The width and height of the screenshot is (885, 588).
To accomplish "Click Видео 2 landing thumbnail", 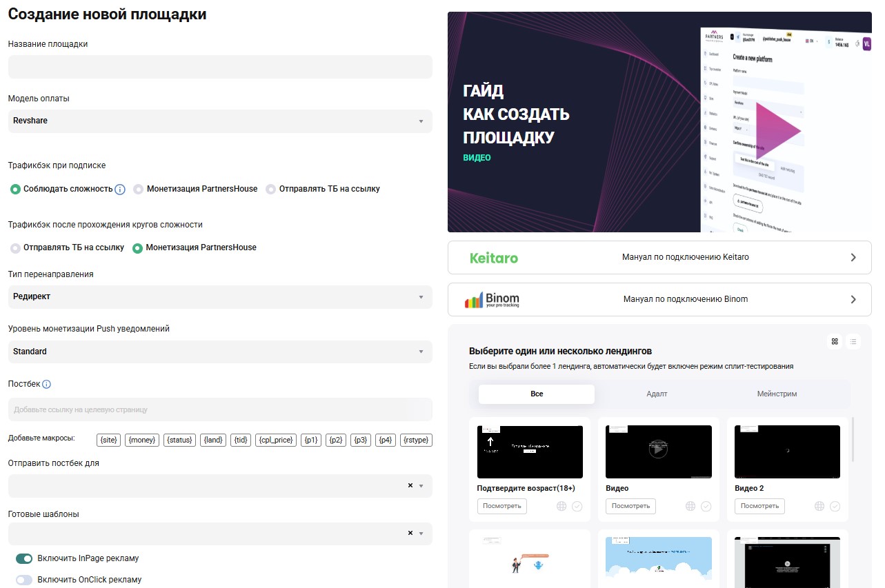I will (788, 452).
